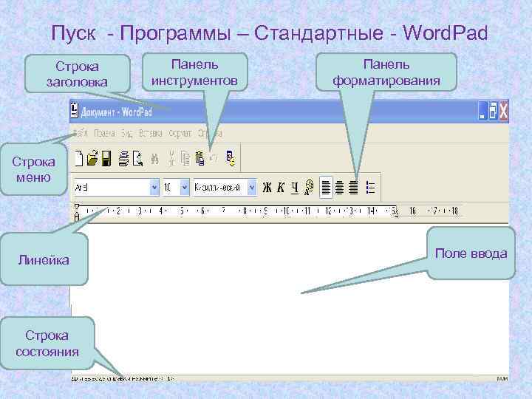Create a new document with New icon

[79, 158]
